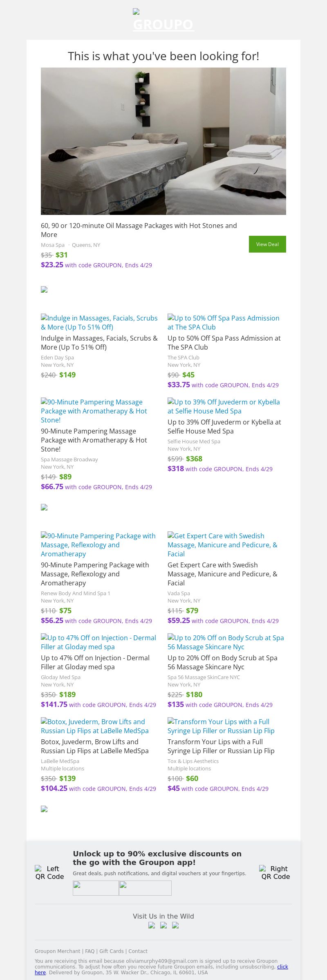Open the FAQ footer link
Viewport: 327px width, 980px height.
[90, 951]
